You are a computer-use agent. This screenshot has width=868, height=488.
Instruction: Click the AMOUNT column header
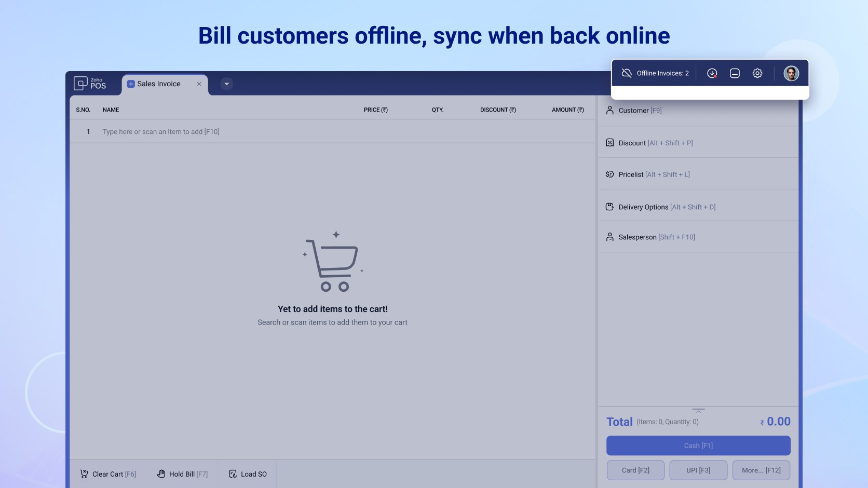coord(568,110)
